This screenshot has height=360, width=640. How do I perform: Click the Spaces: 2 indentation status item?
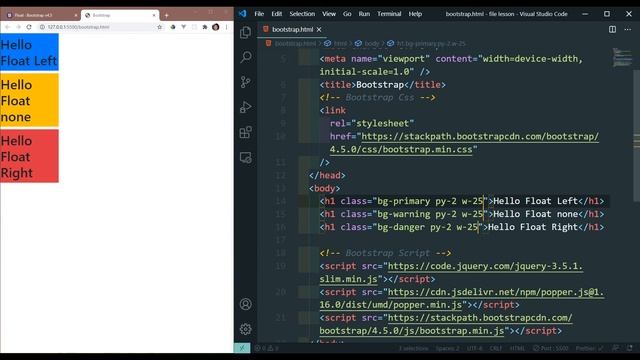coord(447,348)
